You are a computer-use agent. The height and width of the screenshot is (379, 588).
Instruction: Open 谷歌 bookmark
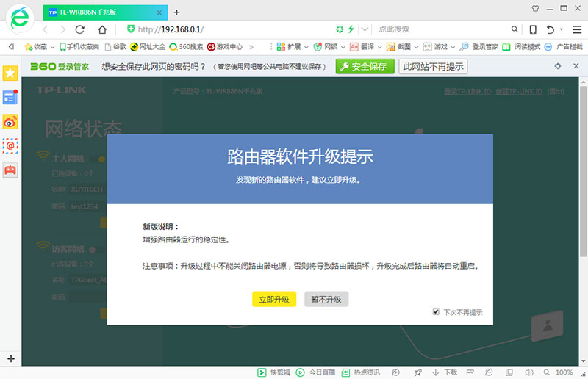[115, 46]
